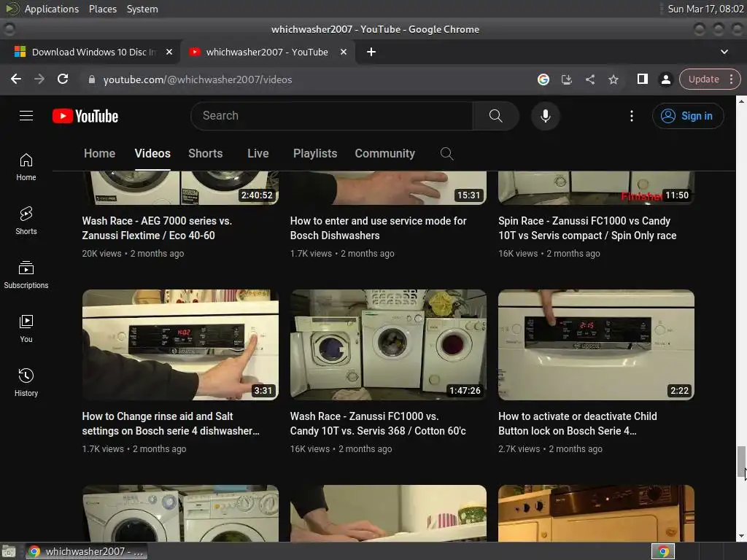Switch to the channel Home tab
Image resolution: width=747 pixels, height=560 pixels.
point(99,153)
